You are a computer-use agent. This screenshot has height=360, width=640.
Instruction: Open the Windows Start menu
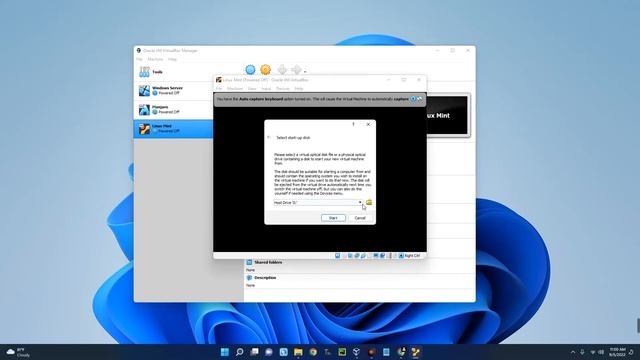(x=224, y=352)
